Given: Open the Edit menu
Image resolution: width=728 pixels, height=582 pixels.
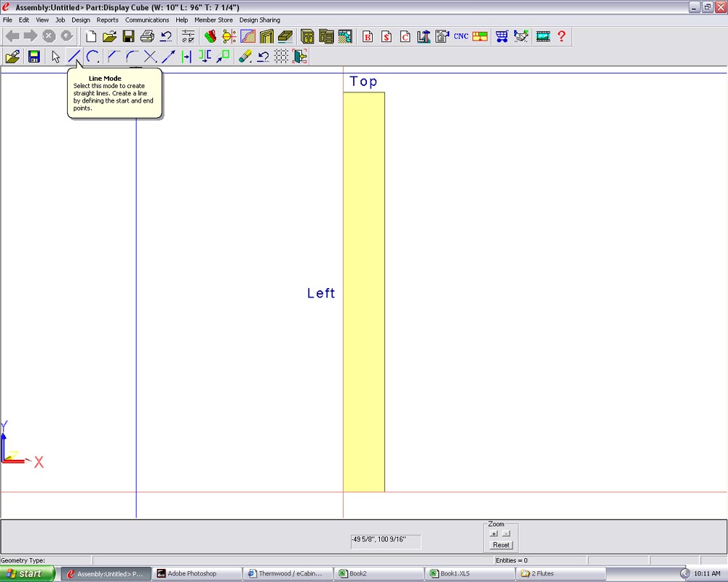Looking at the screenshot, I should click(24, 20).
